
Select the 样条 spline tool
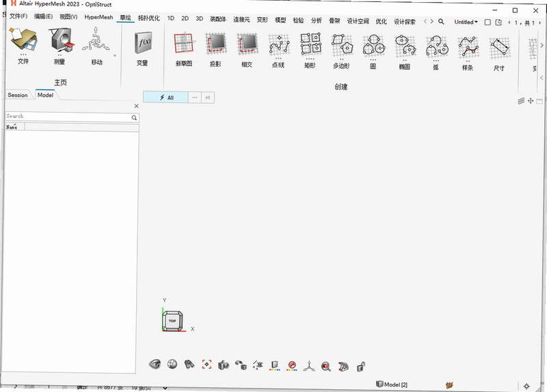pyautogui.click(x=468, y=47)
